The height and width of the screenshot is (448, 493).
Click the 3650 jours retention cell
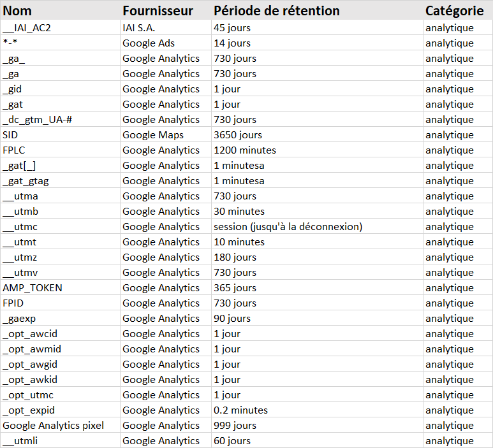tap(237, 135)
